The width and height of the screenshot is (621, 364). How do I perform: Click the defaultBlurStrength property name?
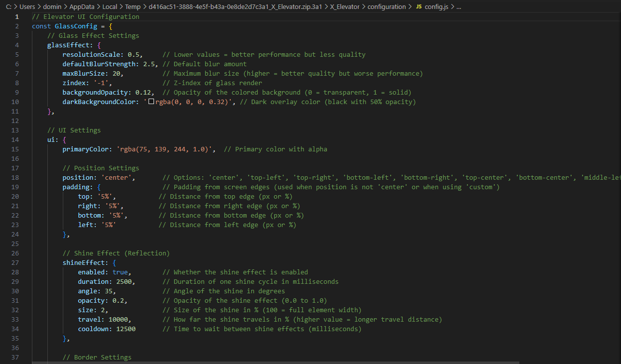click(99, 64)
